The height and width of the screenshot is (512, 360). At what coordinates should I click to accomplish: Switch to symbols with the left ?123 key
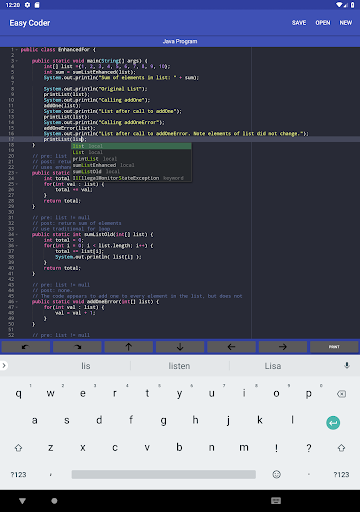pos(18,474)
